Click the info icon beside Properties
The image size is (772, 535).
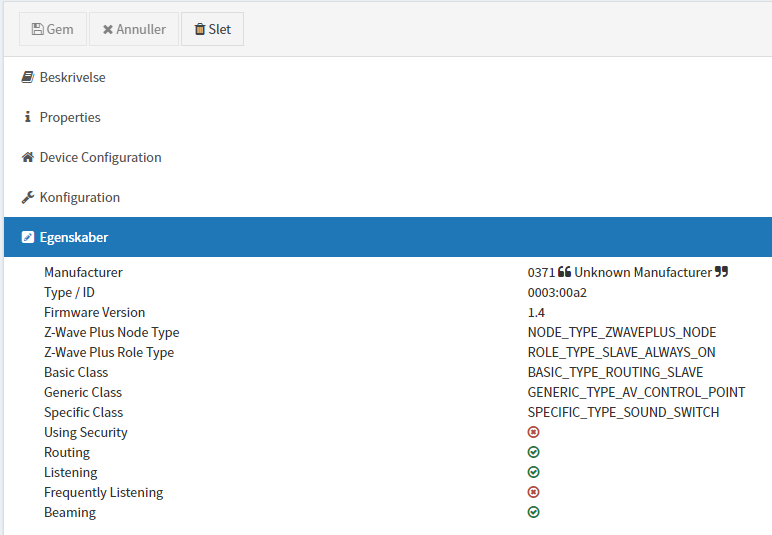(x=28, y=117)
